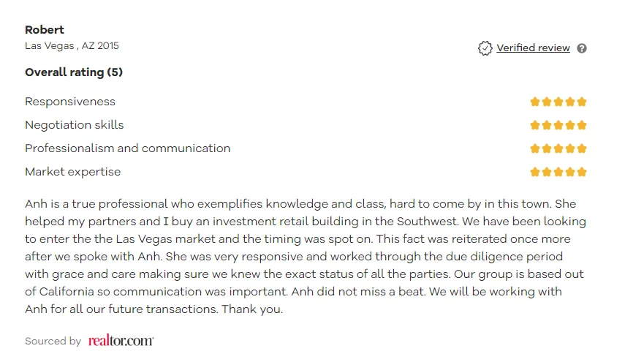Click the Responsiveness star rating
This screenshot has width=644, height=362.
click(558, 102)
